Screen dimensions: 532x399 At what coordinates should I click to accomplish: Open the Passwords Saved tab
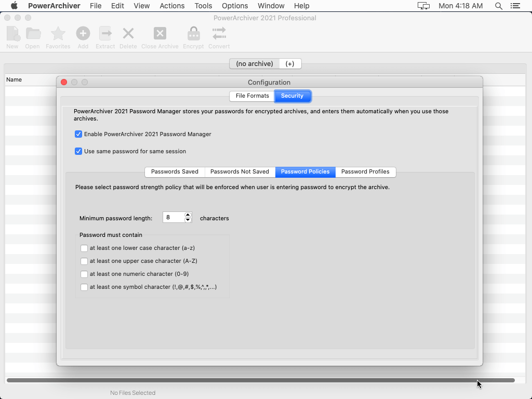[x=175, y=171]
